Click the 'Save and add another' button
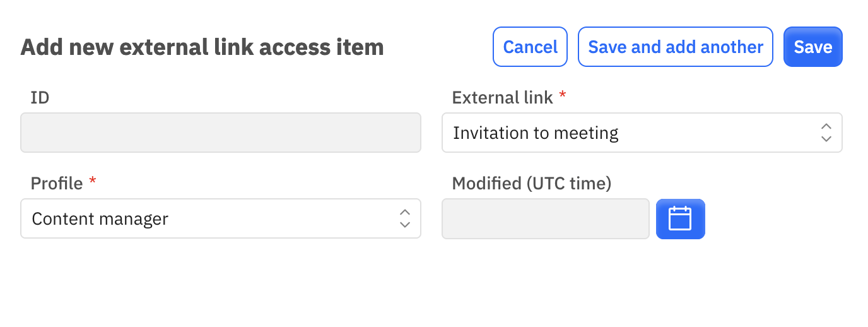The height and width of the screenshot is (327, 868). tap(676, 47)
